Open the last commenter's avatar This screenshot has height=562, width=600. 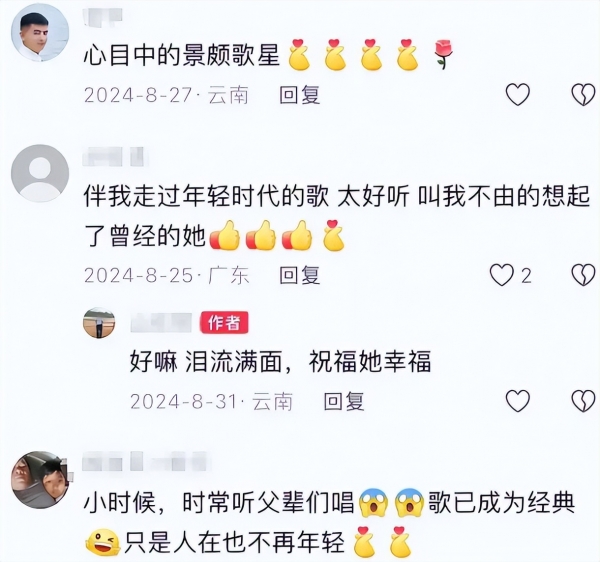click(x=40, y=480)
